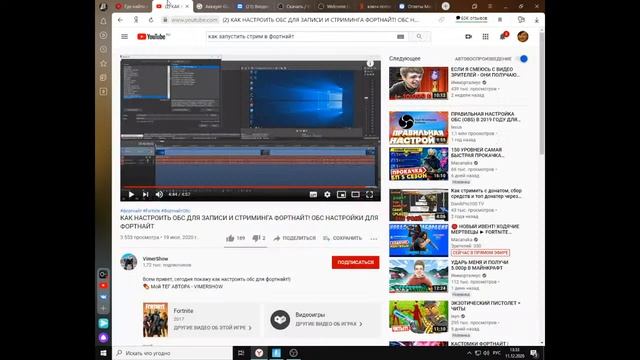Open the info card icon on video
Image resolution: width=640 pixels, height=360 pixels.
(x=370, y=64)
